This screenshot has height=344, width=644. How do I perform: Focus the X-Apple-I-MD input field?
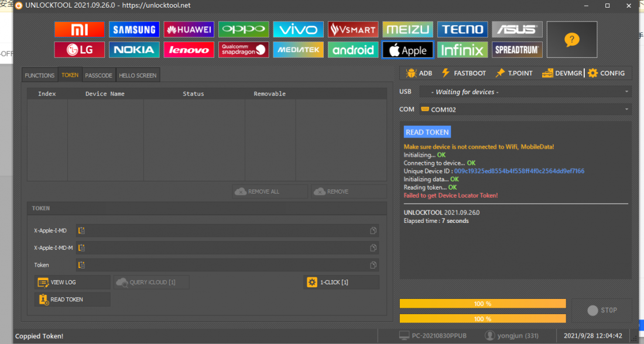point(227,231)
